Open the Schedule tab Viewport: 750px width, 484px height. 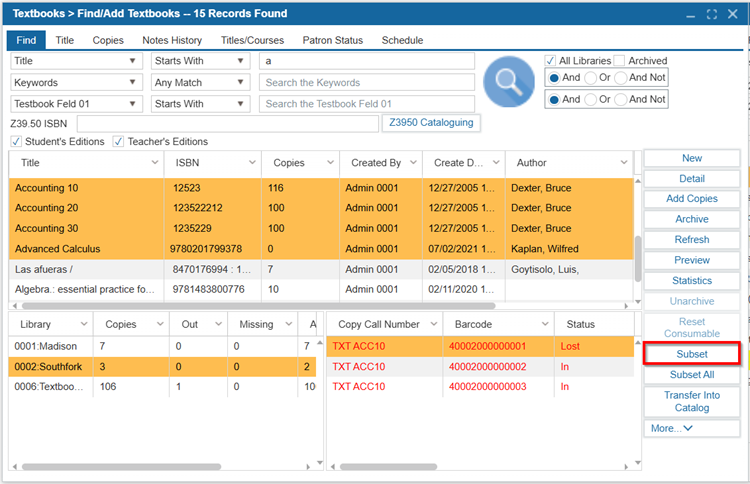[402, 40]
